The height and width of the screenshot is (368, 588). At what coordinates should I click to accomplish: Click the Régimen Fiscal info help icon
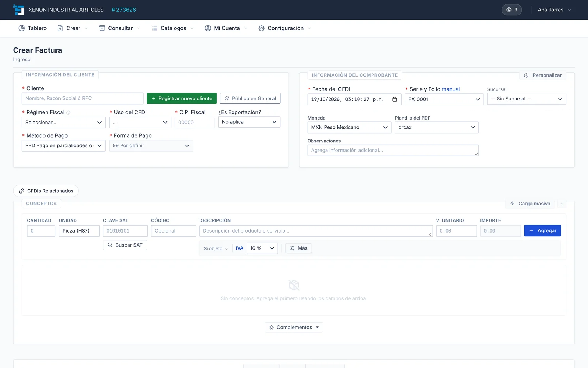pyautogui.click(x=68, y=113)
